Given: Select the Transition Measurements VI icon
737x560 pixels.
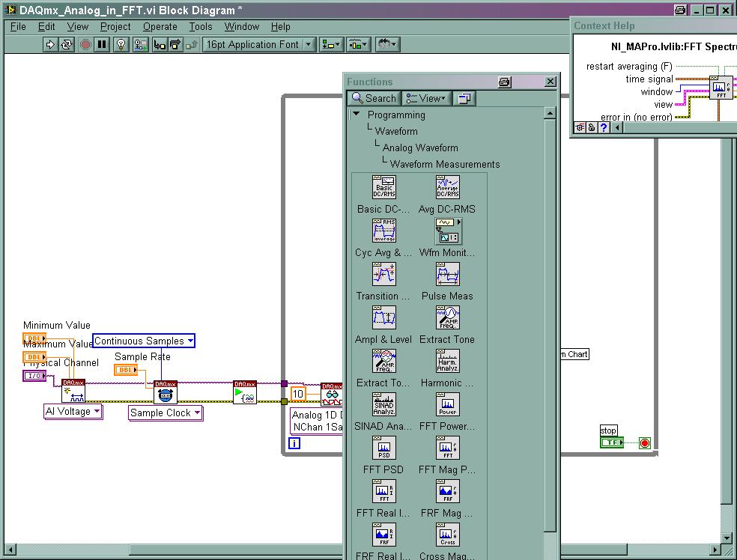Looking at the screenshot, I should pyautogui.click(x=384, y=274).
